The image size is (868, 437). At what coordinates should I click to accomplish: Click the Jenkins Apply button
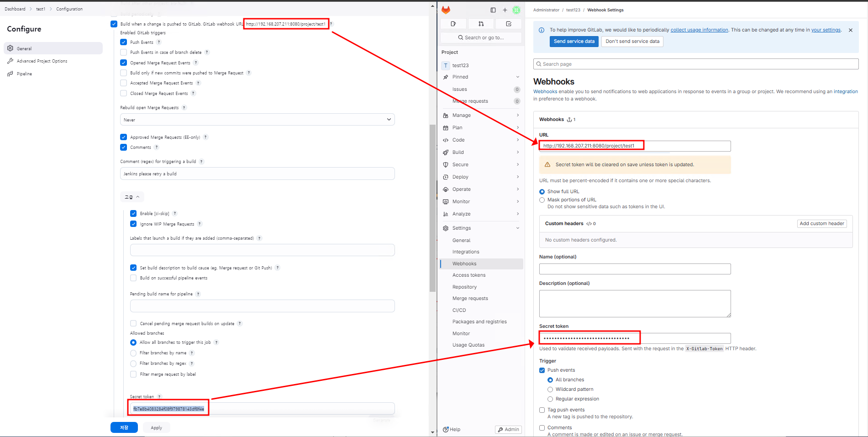pyautogui.click(x=156, y=428)
